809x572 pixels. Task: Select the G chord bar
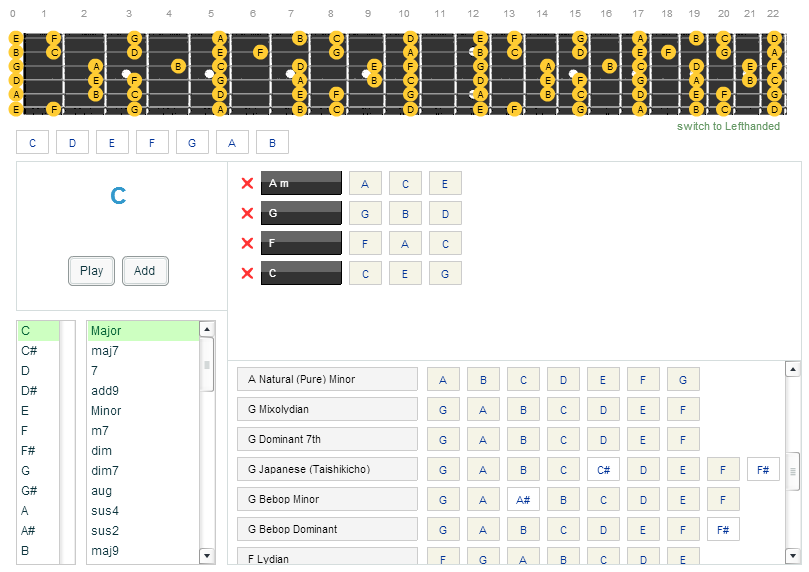(x=301, y=213)
